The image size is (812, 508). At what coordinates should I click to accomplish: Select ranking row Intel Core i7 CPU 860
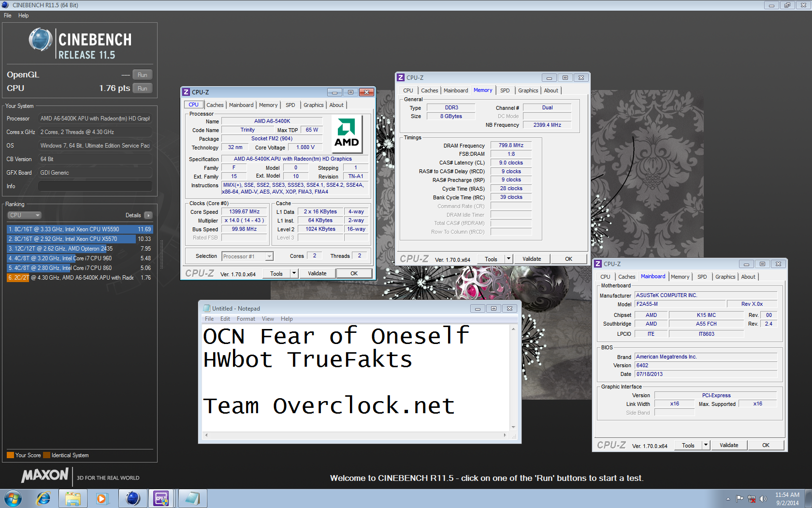click(x=79, y=268)
